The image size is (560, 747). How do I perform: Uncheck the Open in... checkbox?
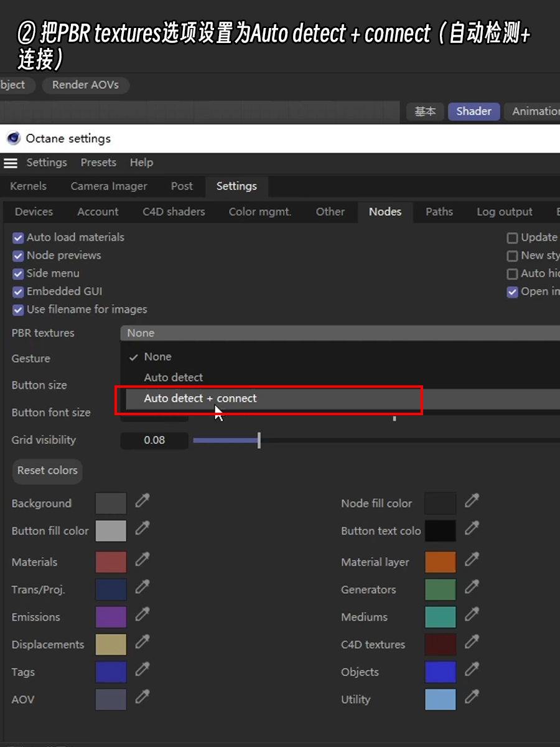pyautogui.click(x=513, y=292)
